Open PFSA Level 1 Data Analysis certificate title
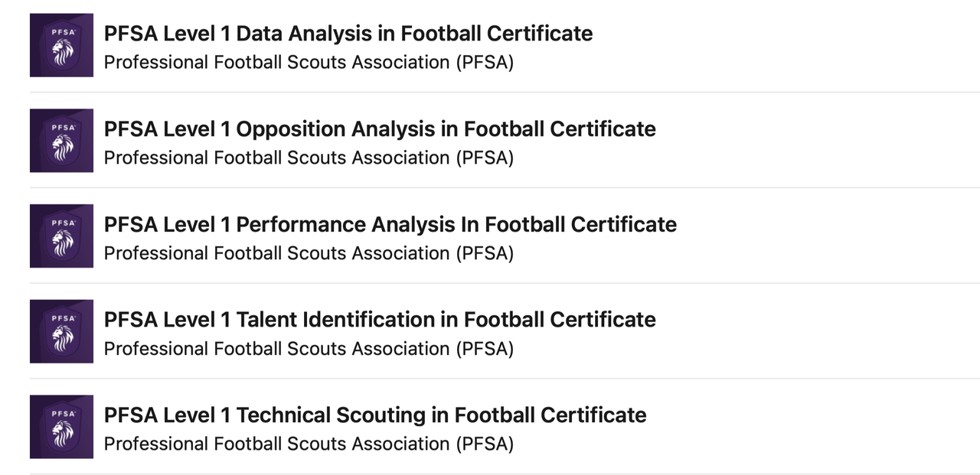 coord(348,34)
